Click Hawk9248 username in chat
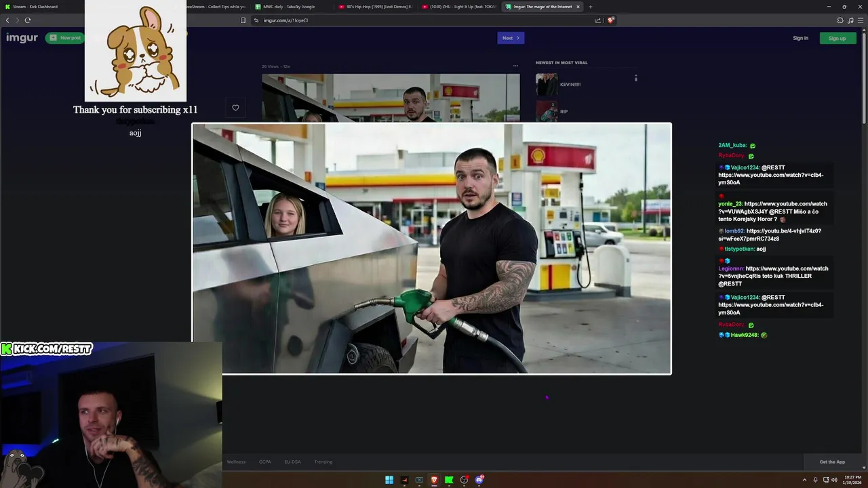 (x=745, y=335)
